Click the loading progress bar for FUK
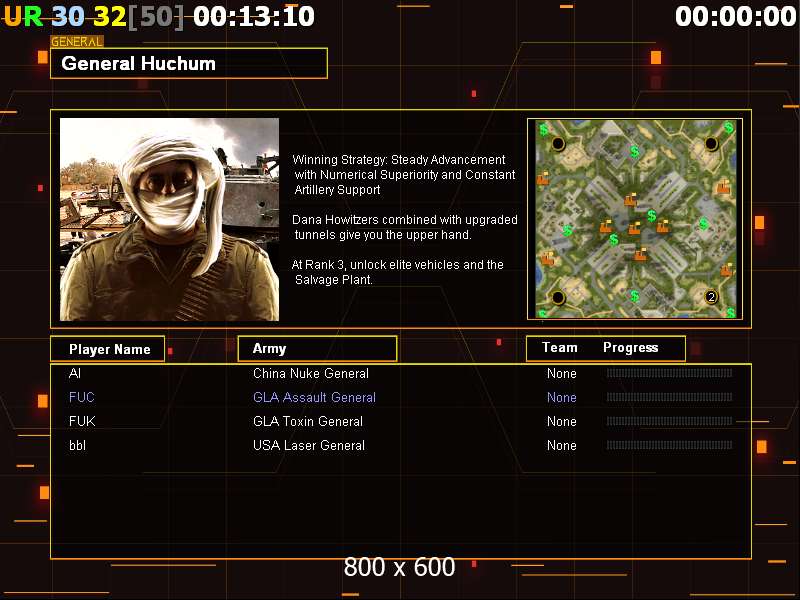Viewport: 800px width, 600px height. pos(669,421)
